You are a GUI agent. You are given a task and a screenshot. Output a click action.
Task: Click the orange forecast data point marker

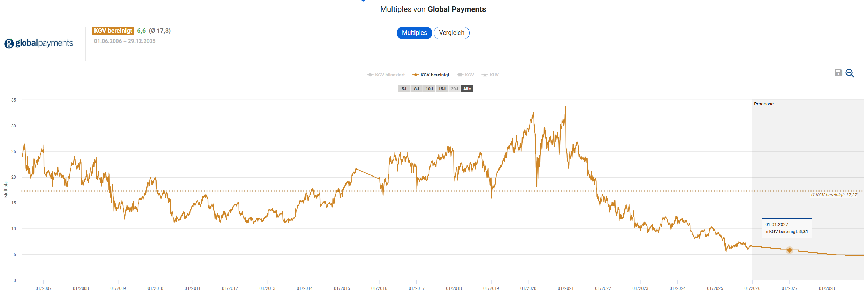[790, 250]
